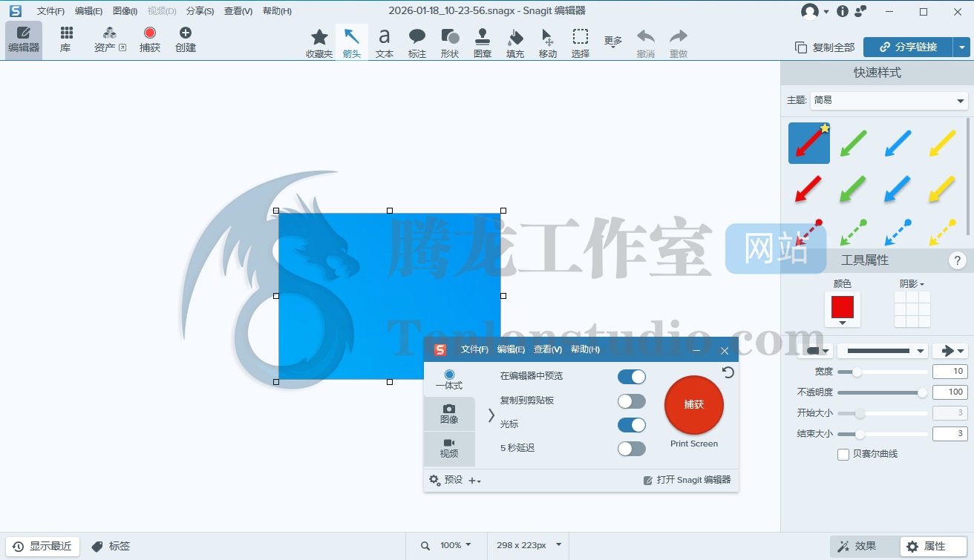This screenshot has height=560, width=974.
Task: Check the 贝塞尔曲线 checkbox
Action: pyautogui.click(x=843, y=455)
